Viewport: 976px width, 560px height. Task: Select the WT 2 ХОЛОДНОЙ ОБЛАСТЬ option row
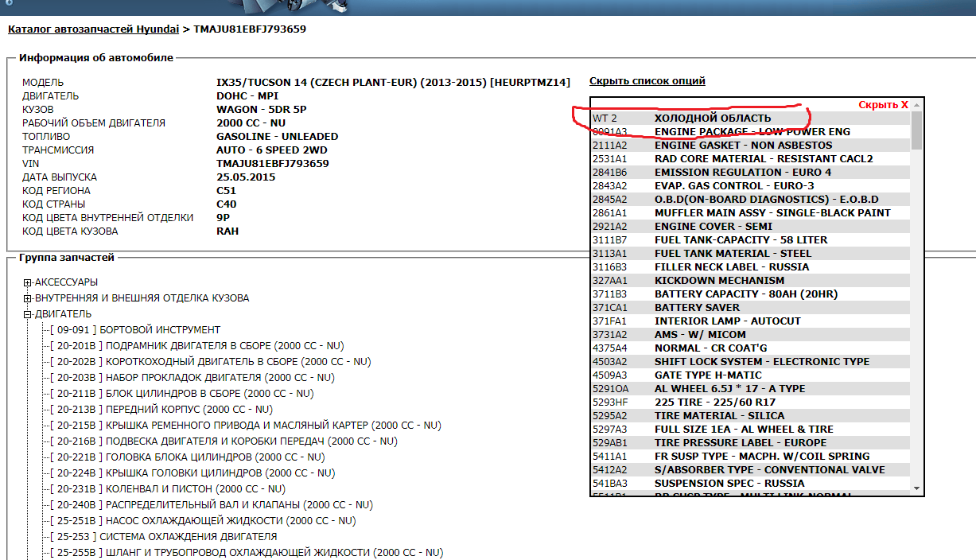click(x=751, y=119)
